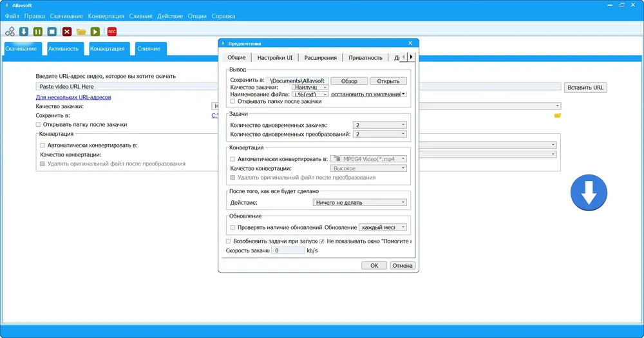644x338 pixels.
Task: Toggle 'Открывать папку после закачки' in main window
Action: click(38, 124)
